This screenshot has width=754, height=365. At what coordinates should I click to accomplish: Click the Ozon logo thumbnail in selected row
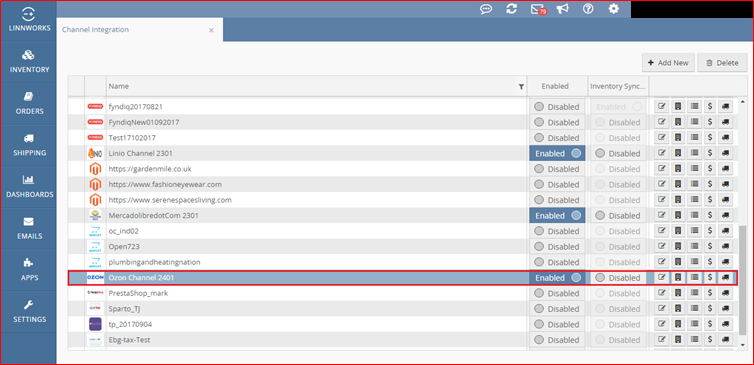[x=95, y=277]
